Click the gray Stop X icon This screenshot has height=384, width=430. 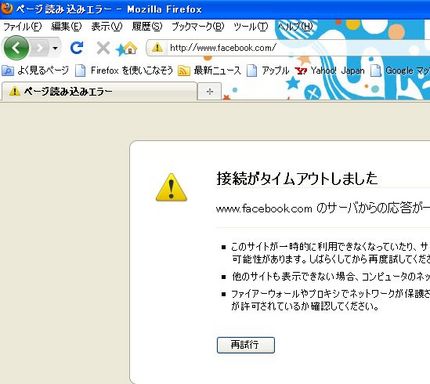click(103, 48)
